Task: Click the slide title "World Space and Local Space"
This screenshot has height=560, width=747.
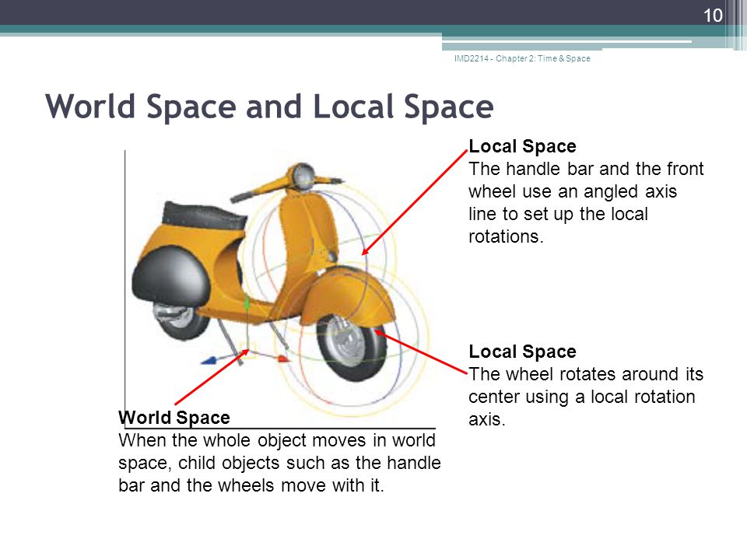Action: [x=269, y=107]
